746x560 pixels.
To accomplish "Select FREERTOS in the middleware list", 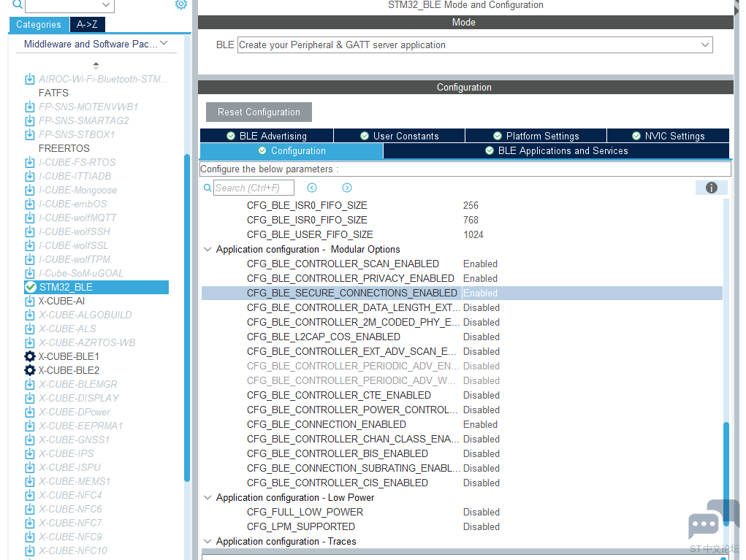I will pyautogui.click(x=64, y=148).
